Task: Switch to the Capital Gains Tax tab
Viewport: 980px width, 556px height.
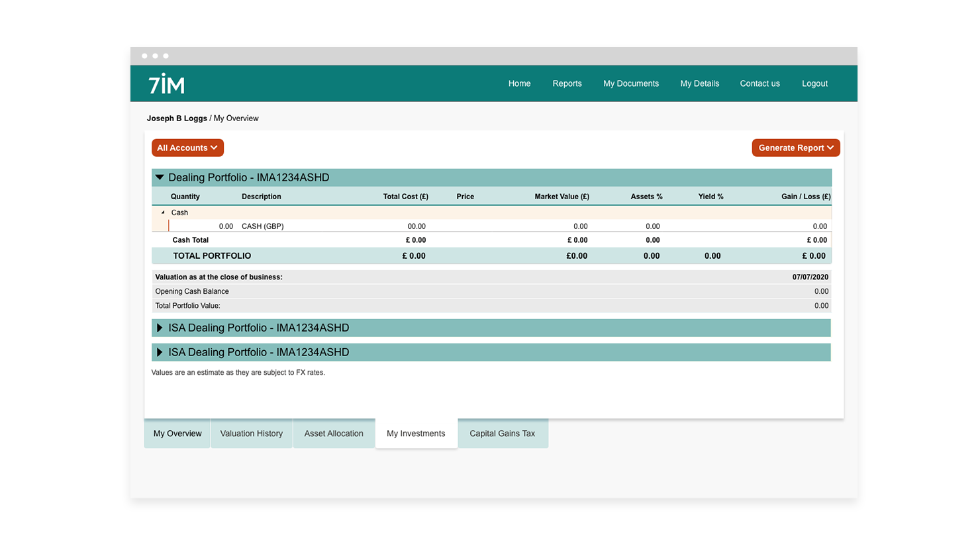Action: click(502, 433)
